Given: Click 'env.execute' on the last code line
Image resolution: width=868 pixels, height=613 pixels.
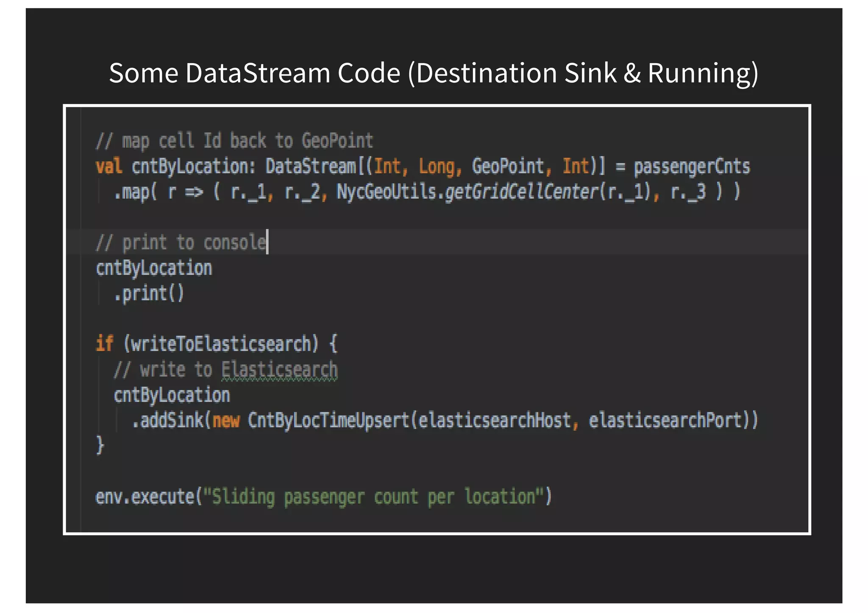Looking at the screenshot, I should tap(145, 497).
